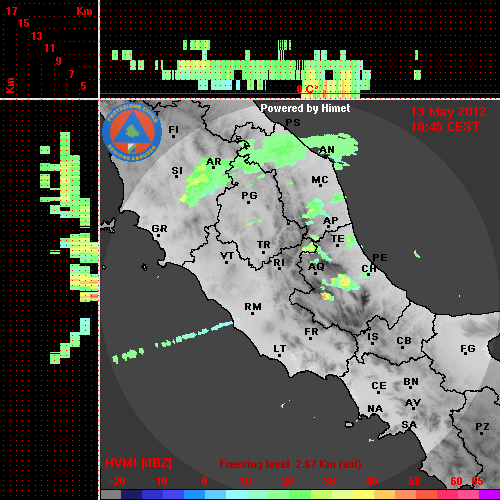Click the '13' height axis label
Viewport: 500px width, 500px height.
[37, 36]
